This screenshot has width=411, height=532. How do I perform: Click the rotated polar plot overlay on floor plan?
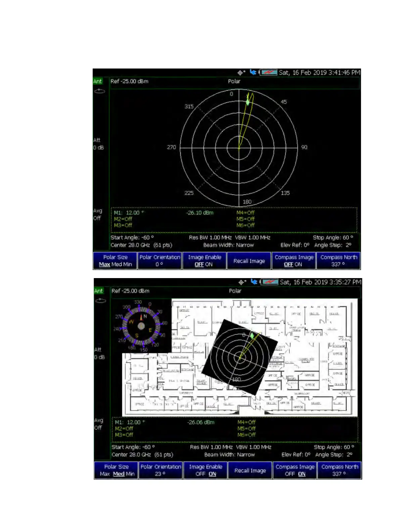[240, 357]
